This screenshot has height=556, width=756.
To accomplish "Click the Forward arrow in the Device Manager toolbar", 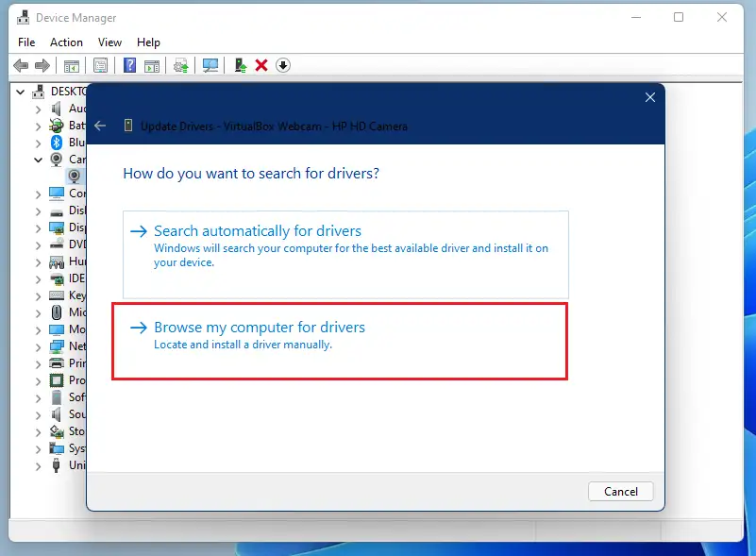I will click(42, 65).
